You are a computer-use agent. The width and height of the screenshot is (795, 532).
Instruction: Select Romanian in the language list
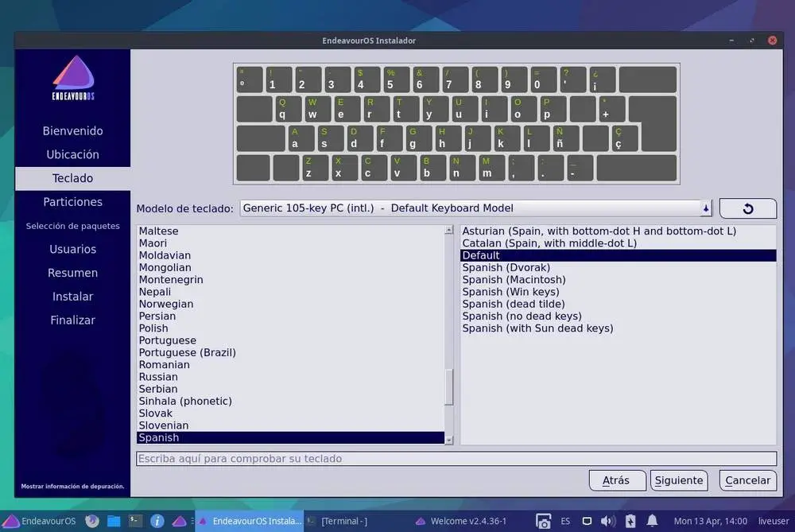[x=290, y=365]
